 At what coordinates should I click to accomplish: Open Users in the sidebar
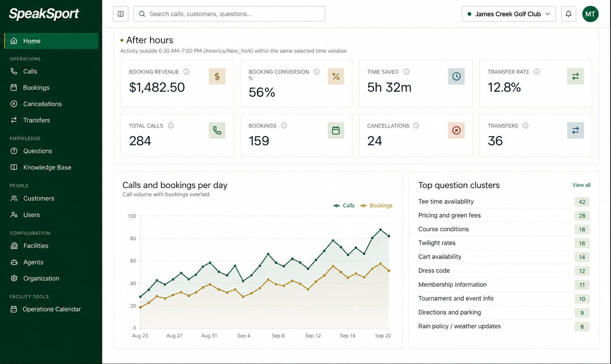point(51,215)
